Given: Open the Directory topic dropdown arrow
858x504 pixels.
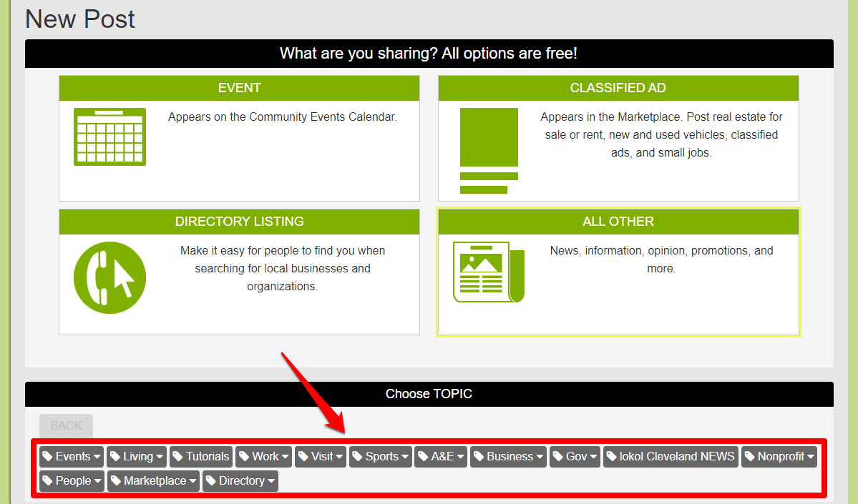Looking at the screenshot, I should tap(271, 481).
